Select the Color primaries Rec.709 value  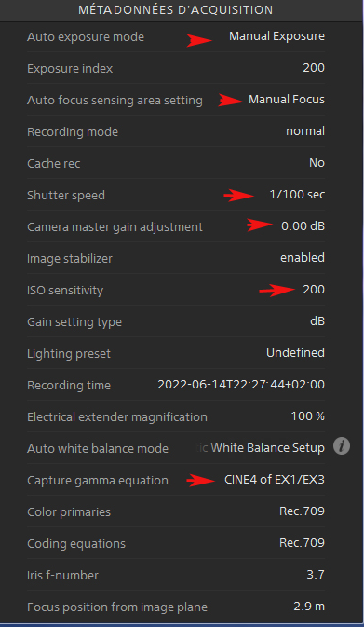coord(302,511)
